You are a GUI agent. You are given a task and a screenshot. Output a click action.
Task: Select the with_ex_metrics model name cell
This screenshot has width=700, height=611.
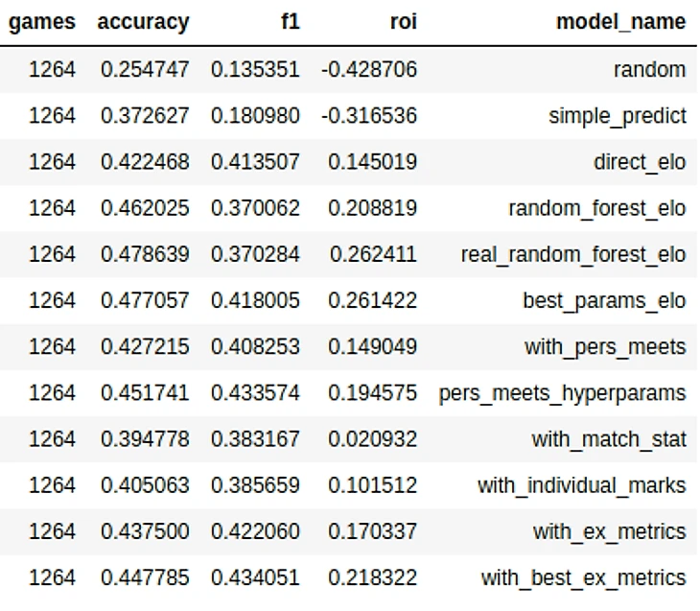(609, 532)
